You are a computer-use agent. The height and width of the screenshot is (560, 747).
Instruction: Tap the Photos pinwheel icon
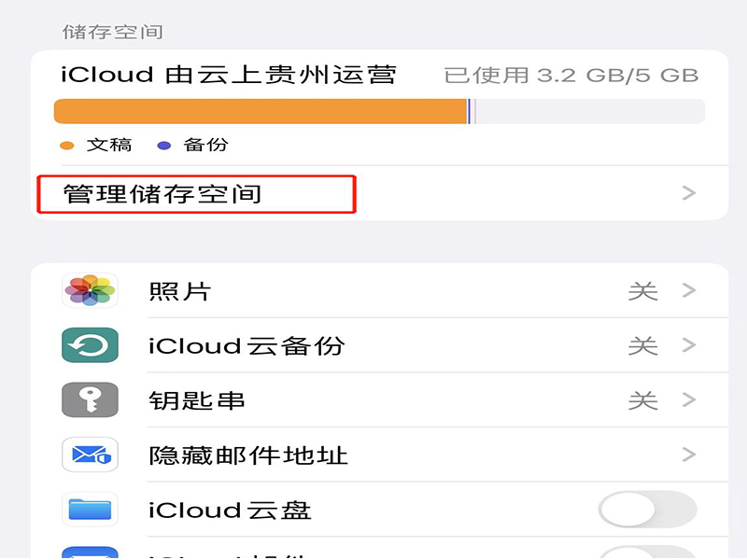click(x=90, y=290)
